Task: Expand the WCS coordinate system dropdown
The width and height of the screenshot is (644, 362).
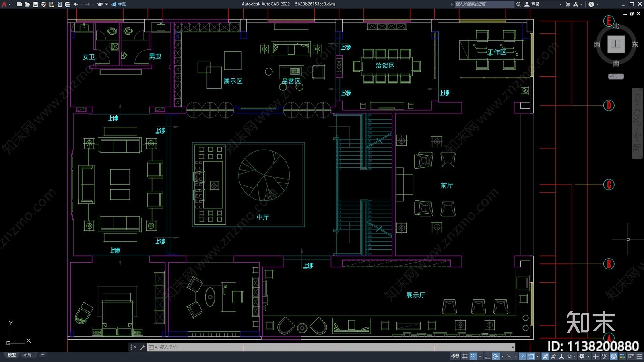Action: click(616, 76)
